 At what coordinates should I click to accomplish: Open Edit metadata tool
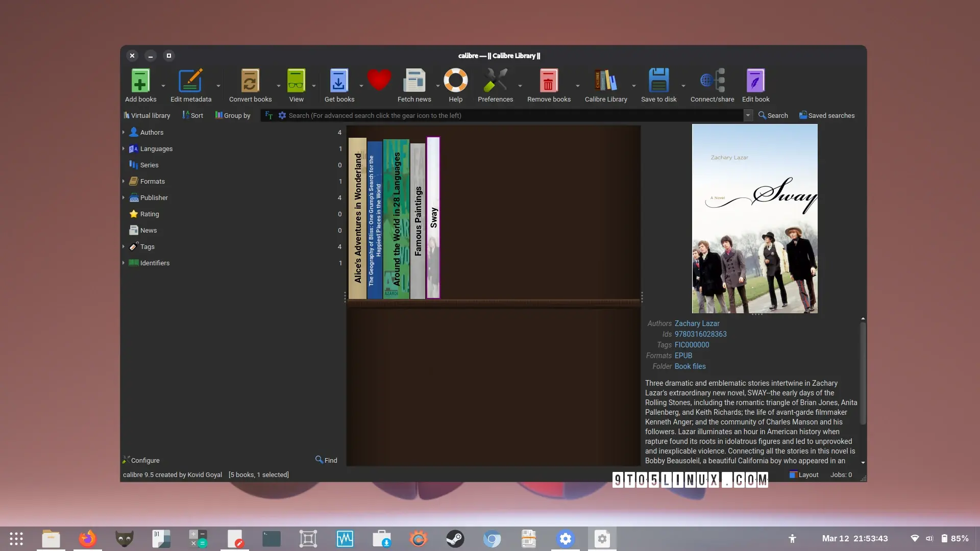tap(190, 82)
